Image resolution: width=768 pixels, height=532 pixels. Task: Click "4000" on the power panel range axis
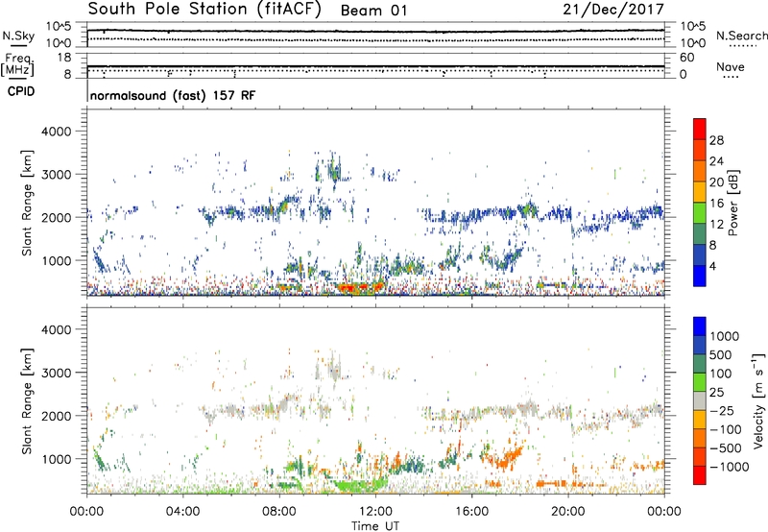pyautogui.click(x=56, y=132)
